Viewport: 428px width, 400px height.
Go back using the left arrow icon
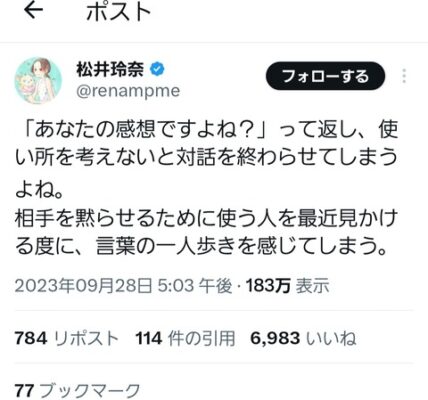pyautogui.click(x=33, y=10)
